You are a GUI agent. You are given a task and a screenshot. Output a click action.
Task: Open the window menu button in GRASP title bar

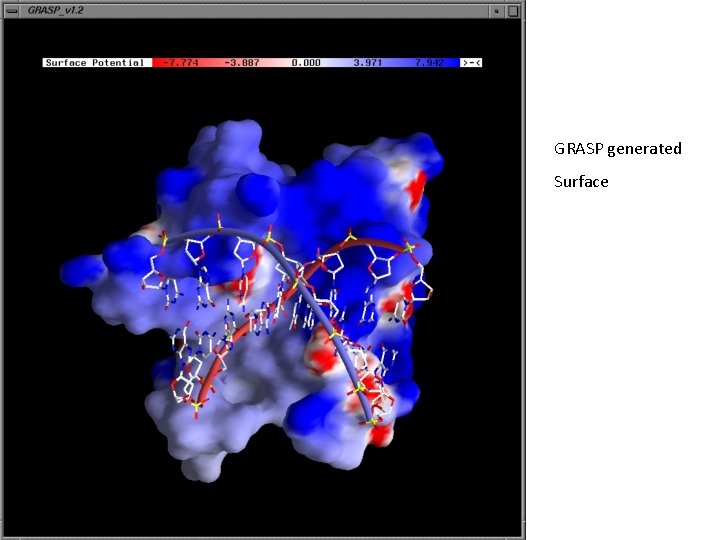pos(11,11)
